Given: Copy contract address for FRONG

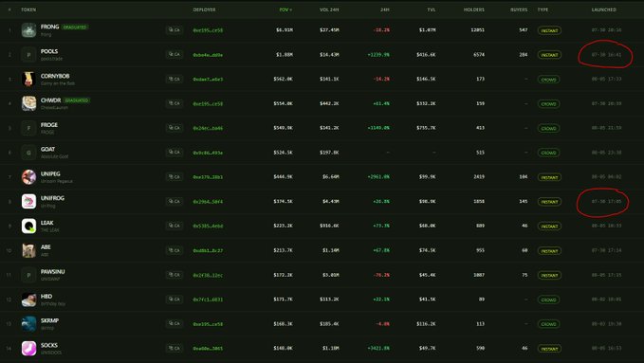Looking at the screenshot, I should 175,30.
